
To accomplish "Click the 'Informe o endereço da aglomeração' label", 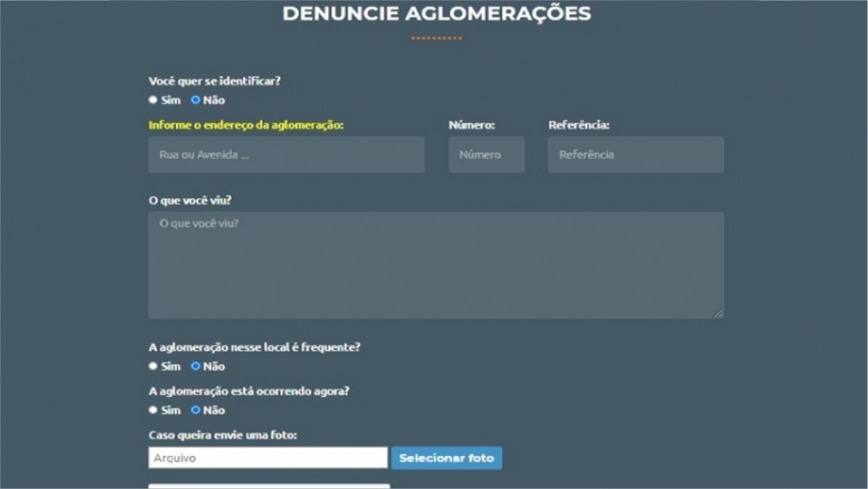I will (x=246, y=125).
